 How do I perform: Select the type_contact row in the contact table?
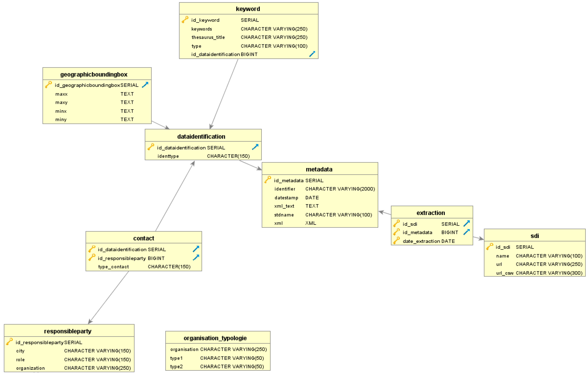click(x=113, y=267)
